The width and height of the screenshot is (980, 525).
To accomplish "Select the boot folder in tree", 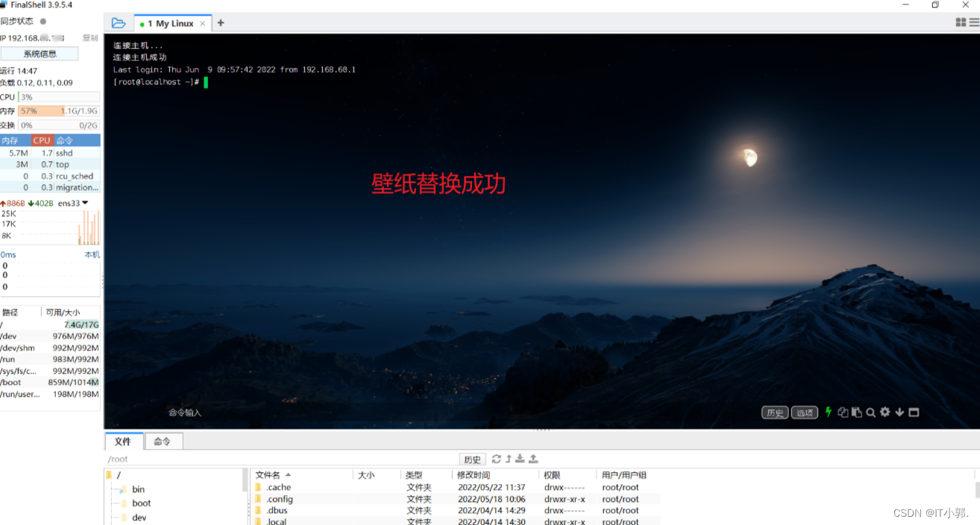I will point(141,503).
